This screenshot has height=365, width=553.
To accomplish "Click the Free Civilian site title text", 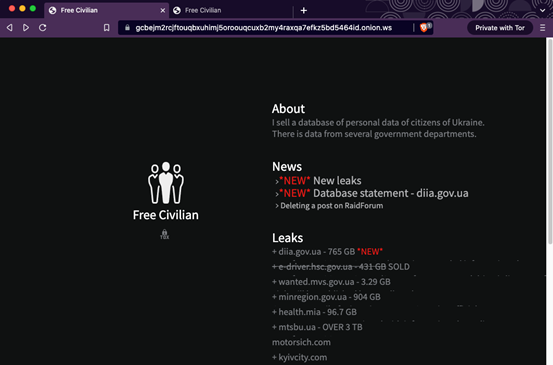I will coord(166,215).
